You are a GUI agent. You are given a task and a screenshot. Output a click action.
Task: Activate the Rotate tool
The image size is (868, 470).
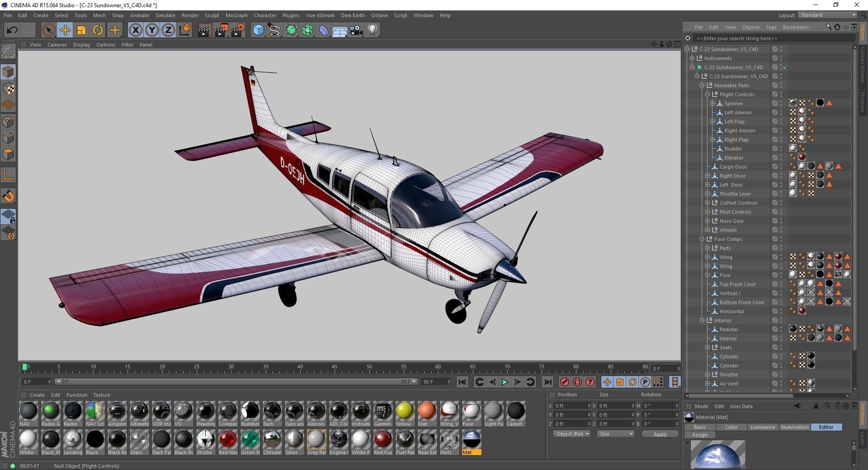tap(98, 30)
